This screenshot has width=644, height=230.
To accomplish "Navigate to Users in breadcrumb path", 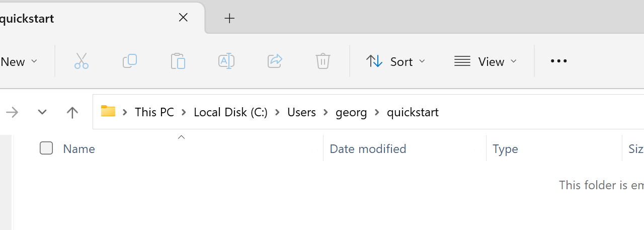I will click(x=301, y=112).
